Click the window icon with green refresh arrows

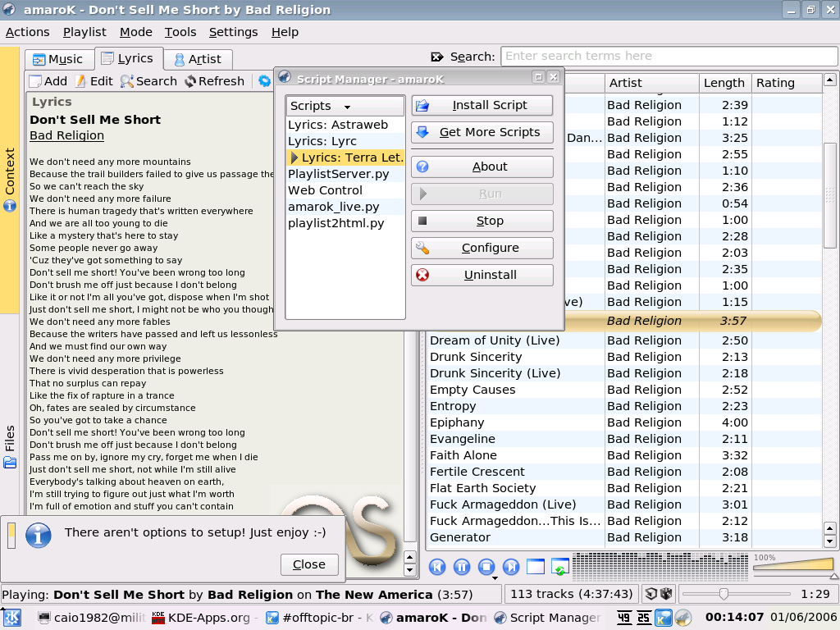(559, 568)
